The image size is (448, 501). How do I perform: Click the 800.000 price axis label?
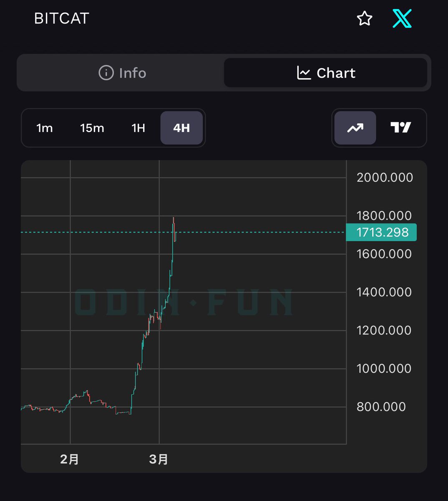click(381, 407)
